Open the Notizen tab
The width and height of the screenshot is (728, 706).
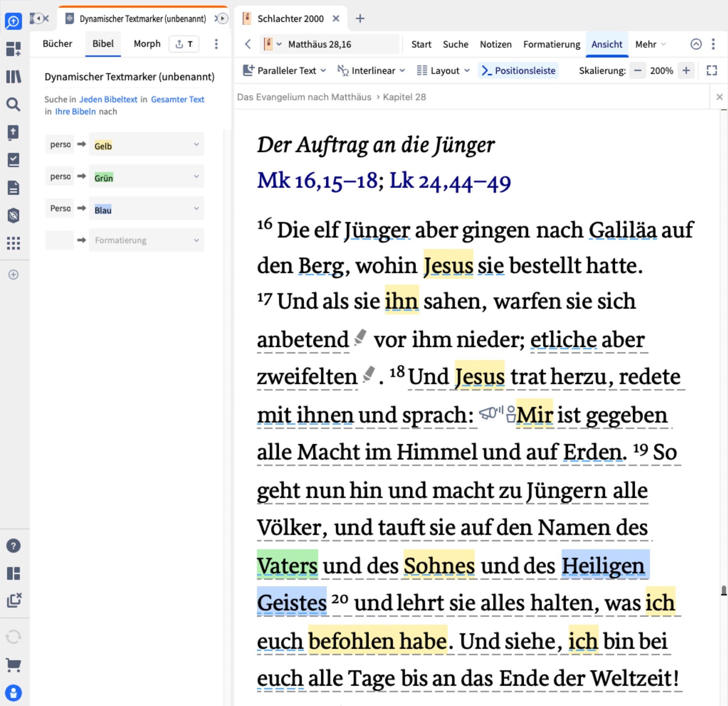(x=495, y=44)
